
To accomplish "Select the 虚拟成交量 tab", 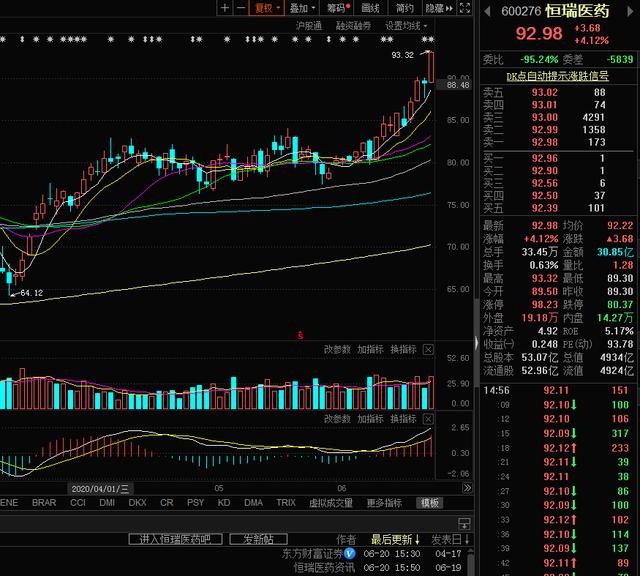I will [x=331, y=503].
